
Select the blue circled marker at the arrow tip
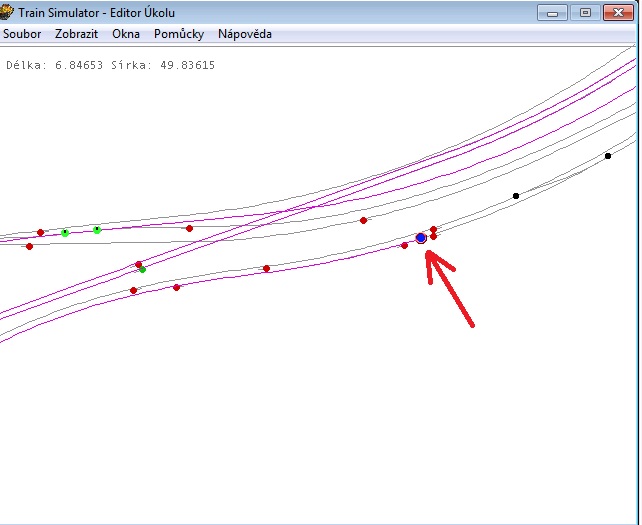(421, 238)
